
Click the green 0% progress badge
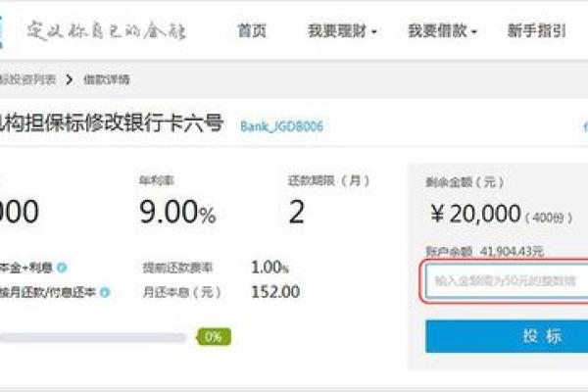214,337
